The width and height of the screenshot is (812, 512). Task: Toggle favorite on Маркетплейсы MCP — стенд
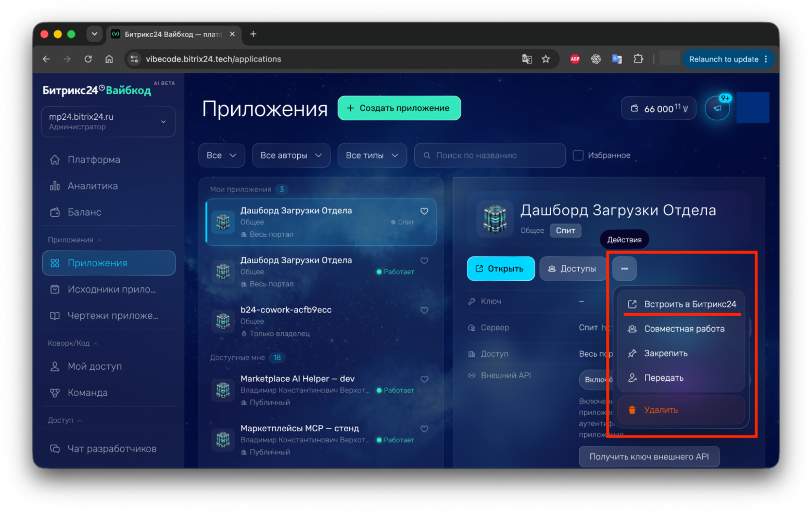pos(424,429)
